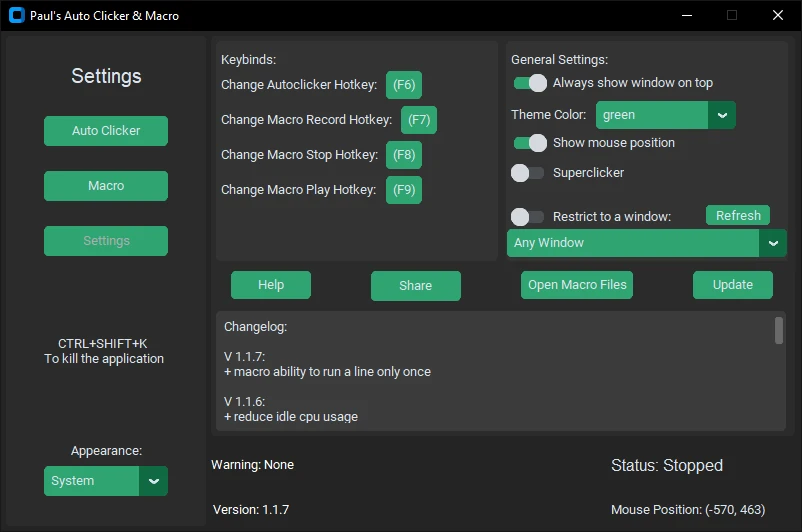The width and height of the screenshot is (802, 532).
Task: Open the Appearance System dropdown
Action: (x=153, y=481)
